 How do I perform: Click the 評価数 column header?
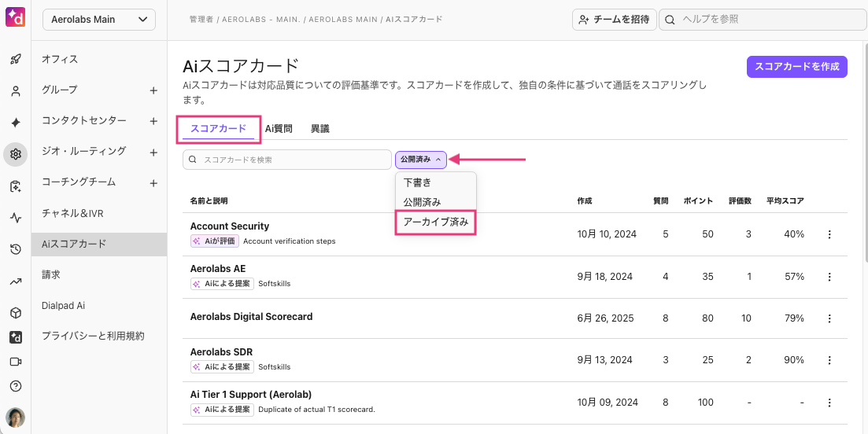coord(741,200)
